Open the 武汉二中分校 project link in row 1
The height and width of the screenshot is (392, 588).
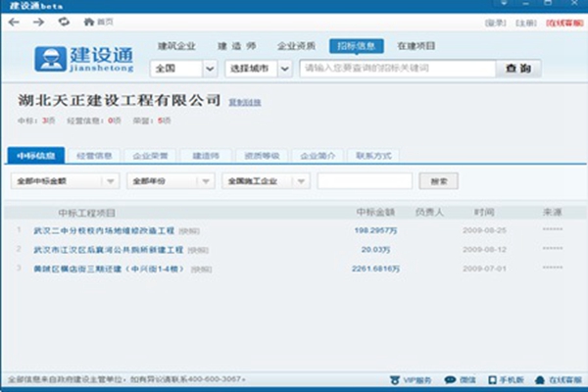(104, 230)
